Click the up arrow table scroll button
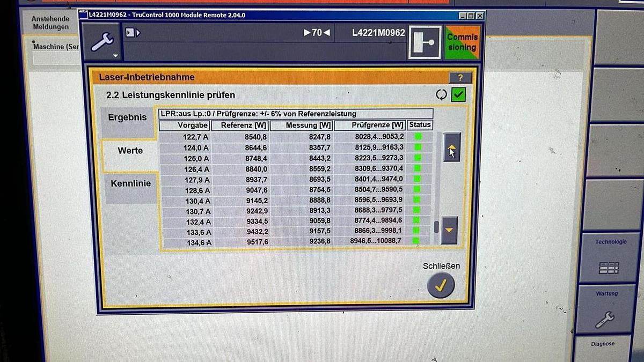 tap(451, 147)
